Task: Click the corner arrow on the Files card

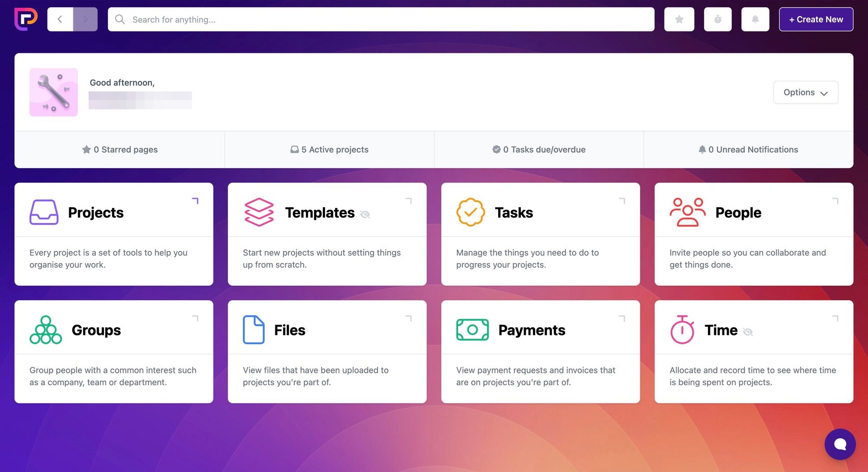Action: pos(409,318)
